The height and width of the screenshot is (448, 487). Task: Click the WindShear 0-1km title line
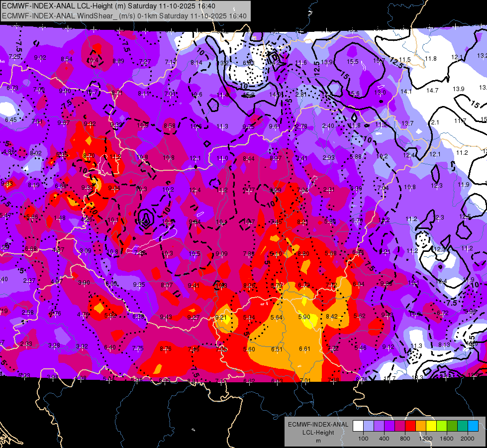click(124, 16)
